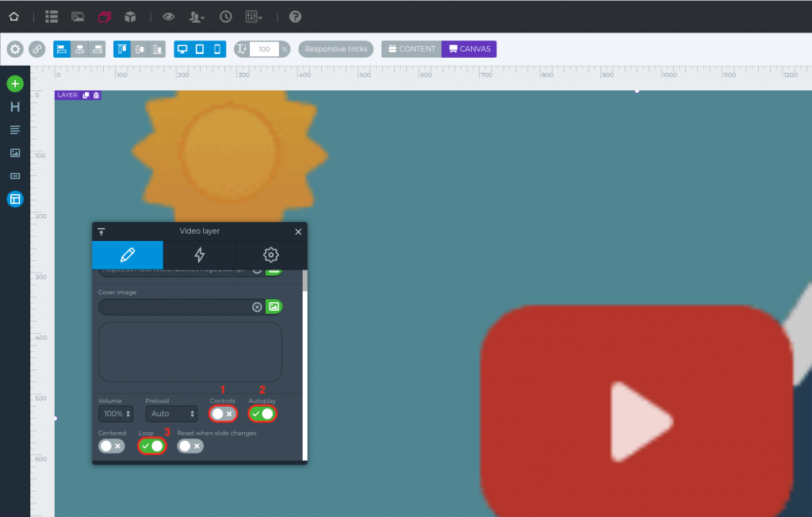Click the round gear settings button in toolbar
Screen dimensions: 812x517
click(x=15, y=49)
